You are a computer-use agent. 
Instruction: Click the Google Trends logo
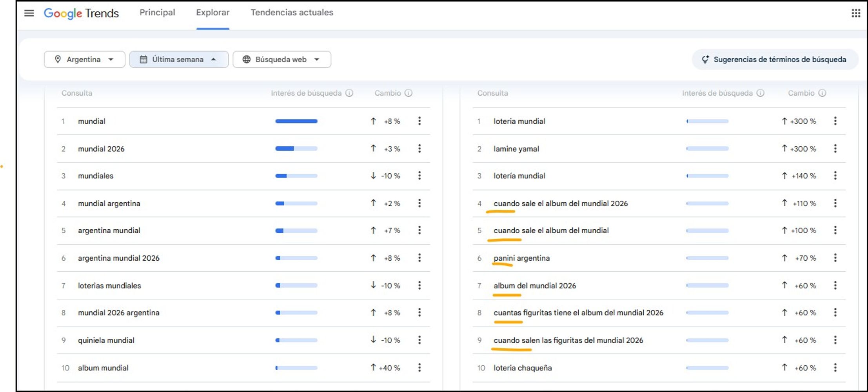81,13
